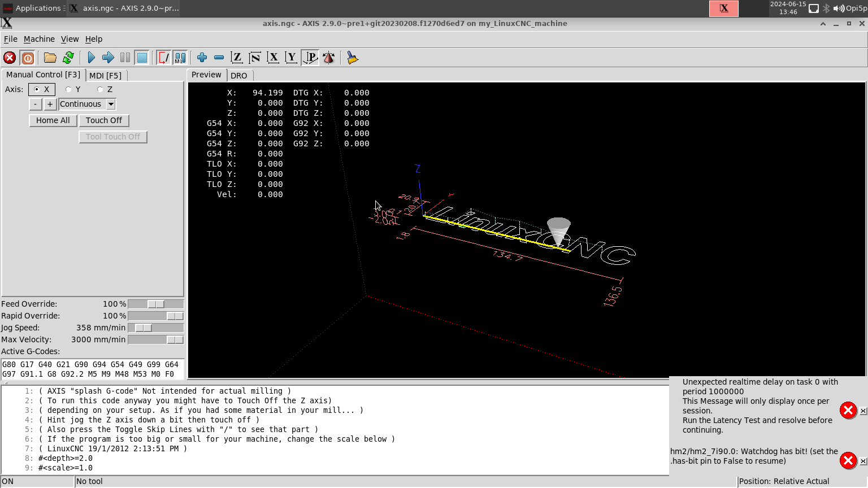Viewport: 868px width, 488px height.
Task: Select G-code line 7 with LinuxCNC date
Action: (x=112, y=448)
